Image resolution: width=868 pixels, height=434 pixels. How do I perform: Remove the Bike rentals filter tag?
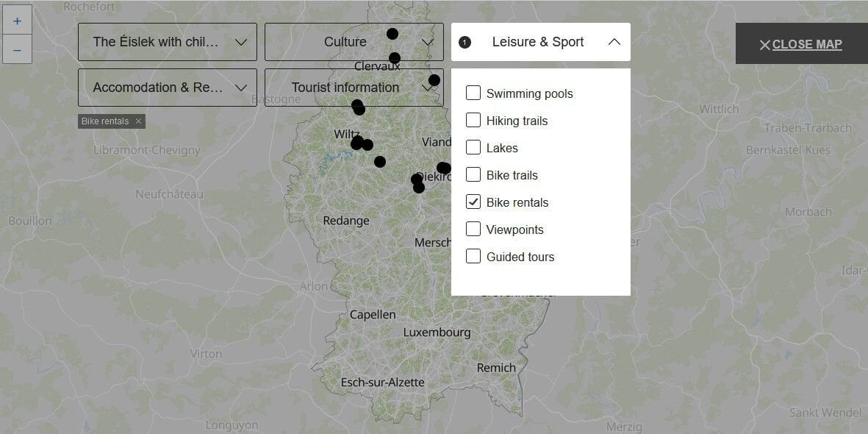coord(138,121)
